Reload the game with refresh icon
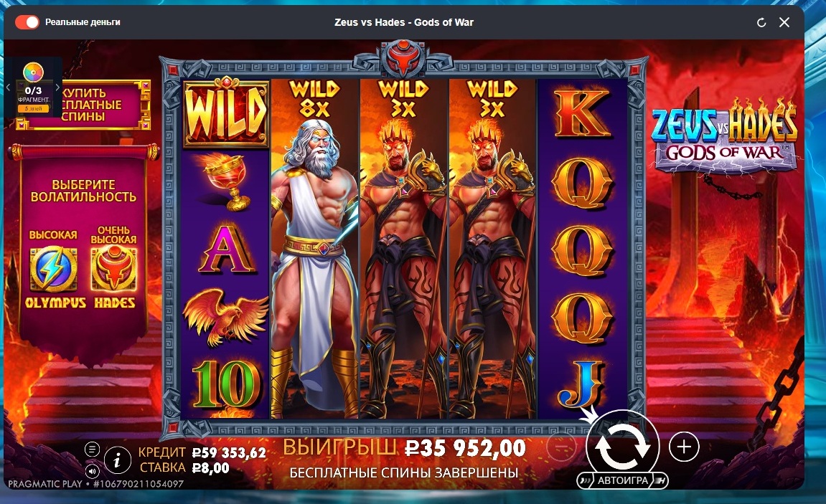This screenshot has height=504, width=826. click(761, 22)
